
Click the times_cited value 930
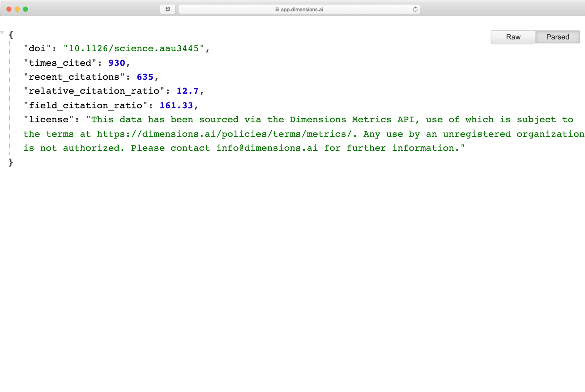[117, 63]
